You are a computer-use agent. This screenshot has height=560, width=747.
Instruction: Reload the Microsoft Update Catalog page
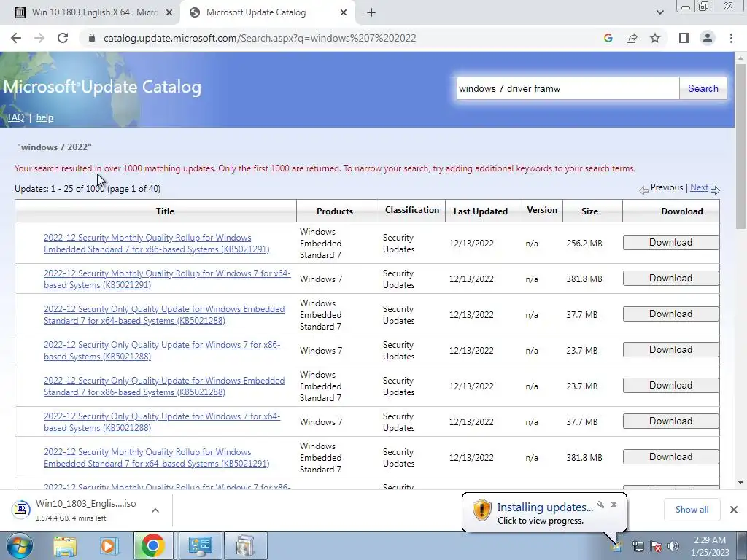click(63, 38)
